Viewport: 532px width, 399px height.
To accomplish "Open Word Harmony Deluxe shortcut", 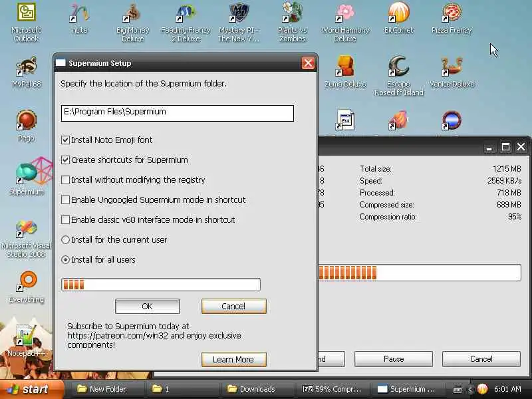I will click(345, 22).
